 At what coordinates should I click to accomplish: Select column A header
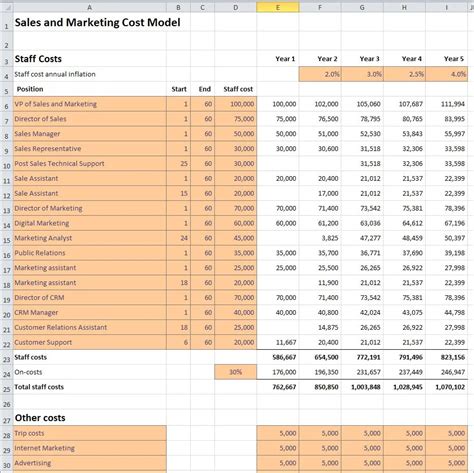[x=90, y=7]
